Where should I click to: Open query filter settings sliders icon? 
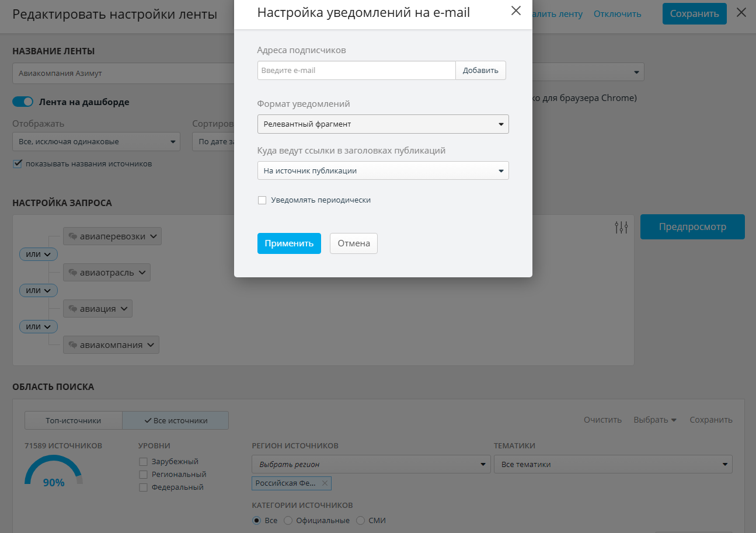[622, 227]
